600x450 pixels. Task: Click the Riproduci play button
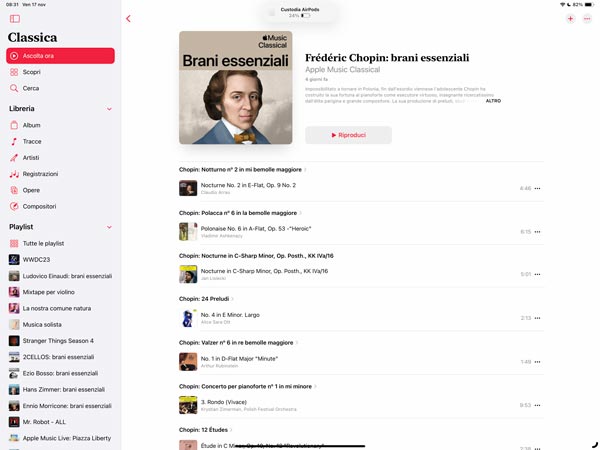pos(348,135)
